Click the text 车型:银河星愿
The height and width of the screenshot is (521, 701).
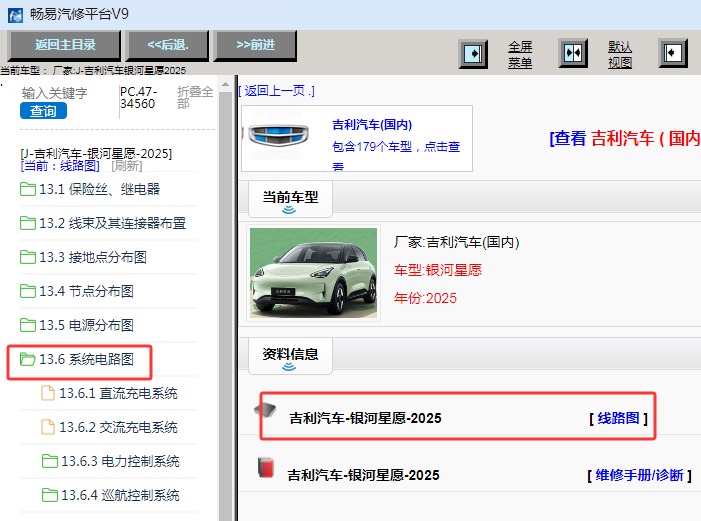(x=438, y=270)
